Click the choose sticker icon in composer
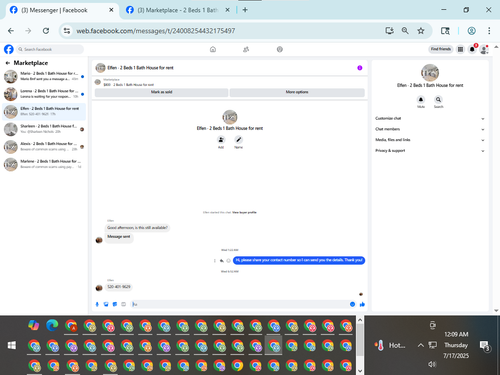Screen dimensions: 500x375 pyautogui.click(x=115, y=304)
